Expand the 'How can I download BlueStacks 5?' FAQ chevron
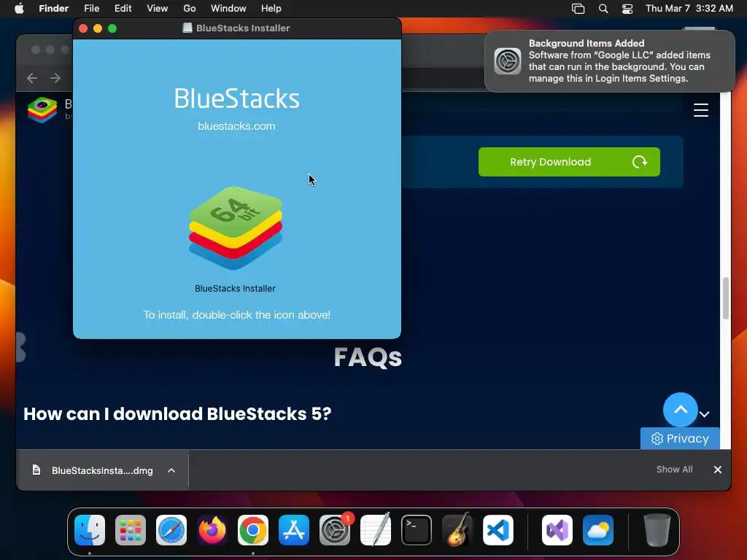This screenshot has width=747, height=560. 705,414
